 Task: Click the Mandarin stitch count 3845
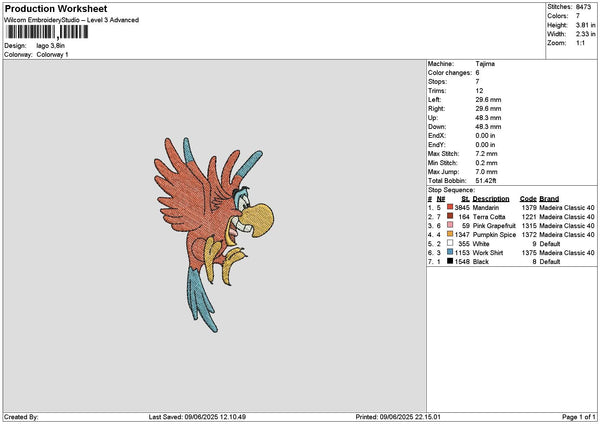pos(462,208)
